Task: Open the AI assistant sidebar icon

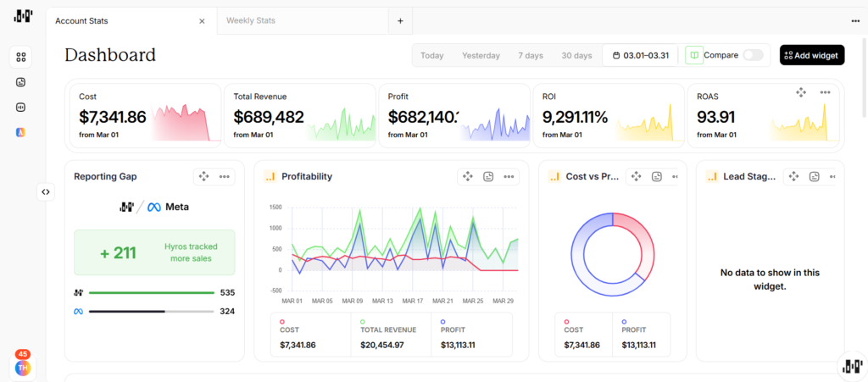Action: [21, 132]
